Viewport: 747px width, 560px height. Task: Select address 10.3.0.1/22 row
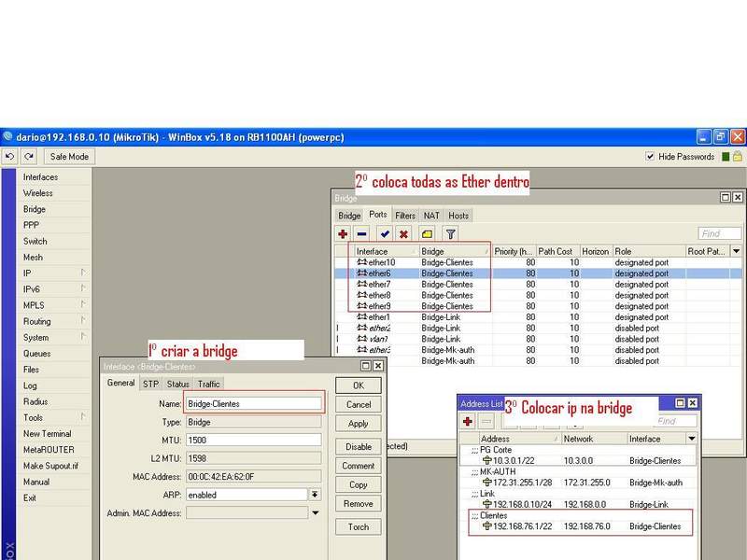[x=578, y=461]
